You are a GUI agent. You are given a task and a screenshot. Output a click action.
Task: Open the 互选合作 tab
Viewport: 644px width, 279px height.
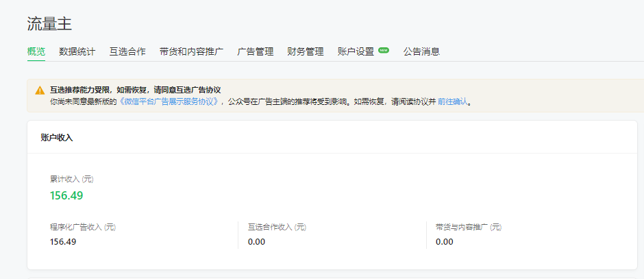(x=127, y=52)
